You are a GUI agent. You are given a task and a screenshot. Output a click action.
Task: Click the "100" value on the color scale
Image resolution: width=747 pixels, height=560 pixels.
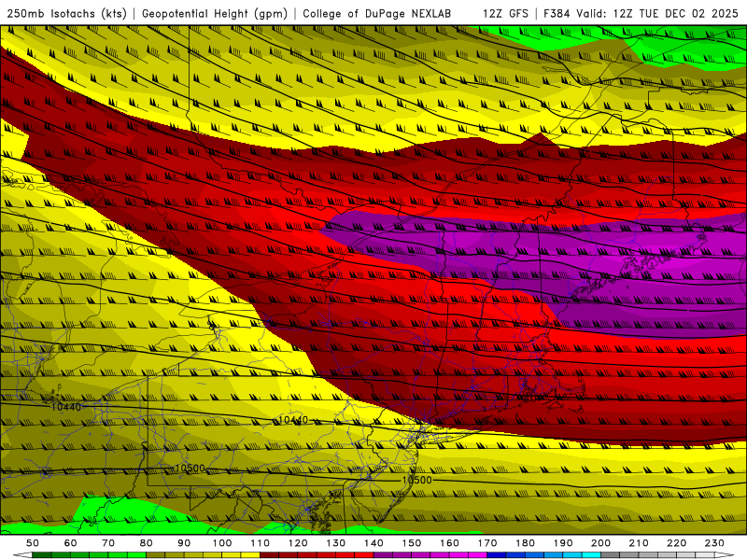(x=222, y=543)
